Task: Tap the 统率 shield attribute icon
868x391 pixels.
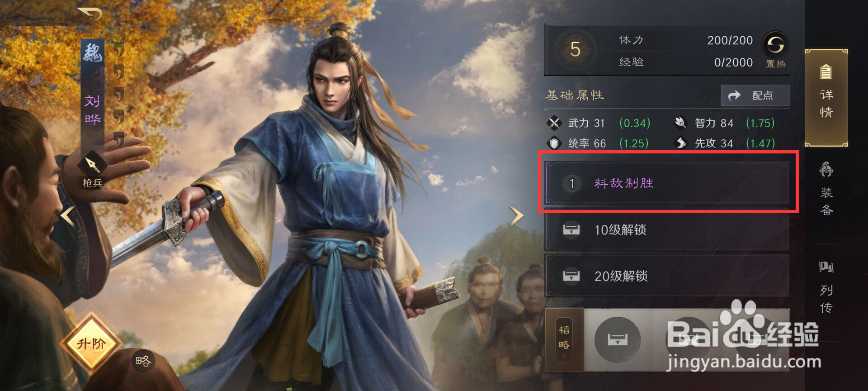Action: 554,143
